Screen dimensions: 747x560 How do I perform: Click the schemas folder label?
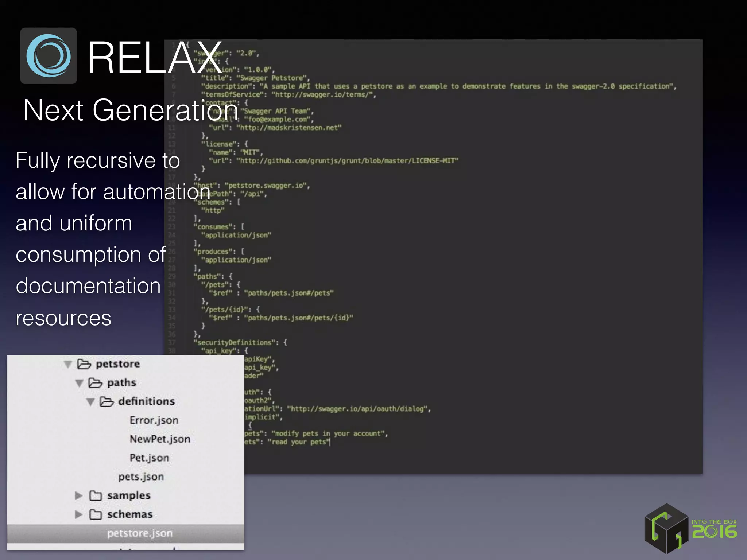pos(130,514)
